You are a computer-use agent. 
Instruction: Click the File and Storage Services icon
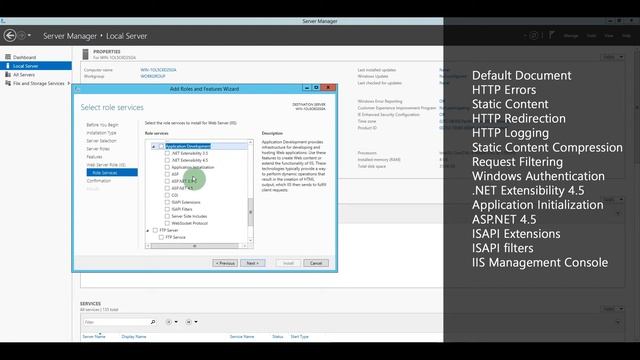click(x=8, y=83)
